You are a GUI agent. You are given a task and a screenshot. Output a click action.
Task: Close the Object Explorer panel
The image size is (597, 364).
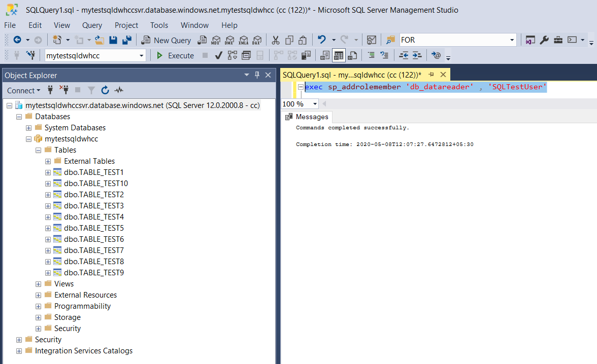coord(268,75)
